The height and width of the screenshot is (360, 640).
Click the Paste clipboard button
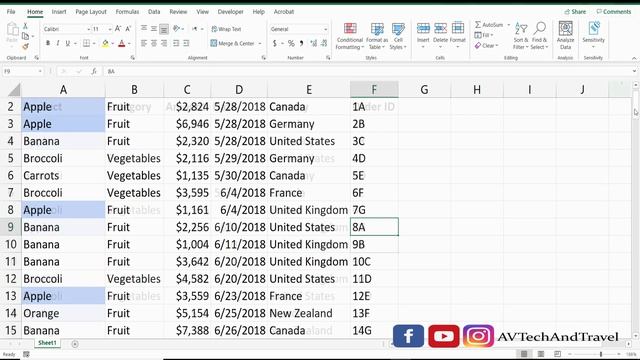(x=12, y=33)
